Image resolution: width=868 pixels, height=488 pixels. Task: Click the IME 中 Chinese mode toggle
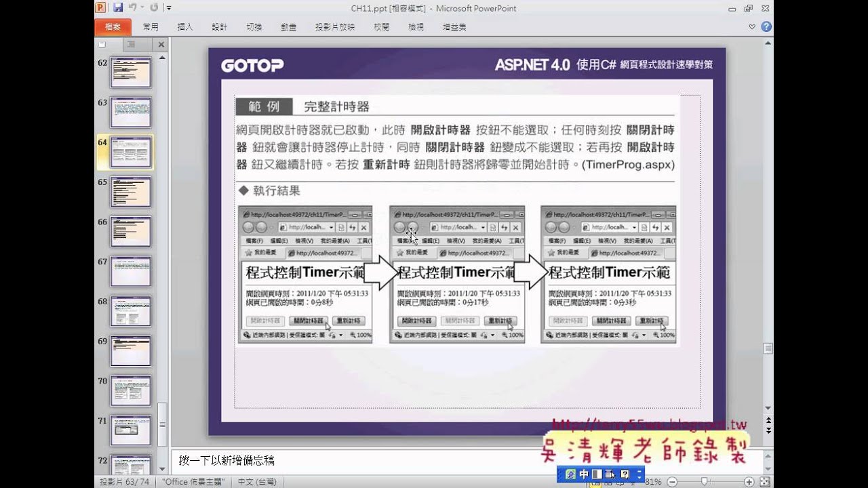pos(584,474)
